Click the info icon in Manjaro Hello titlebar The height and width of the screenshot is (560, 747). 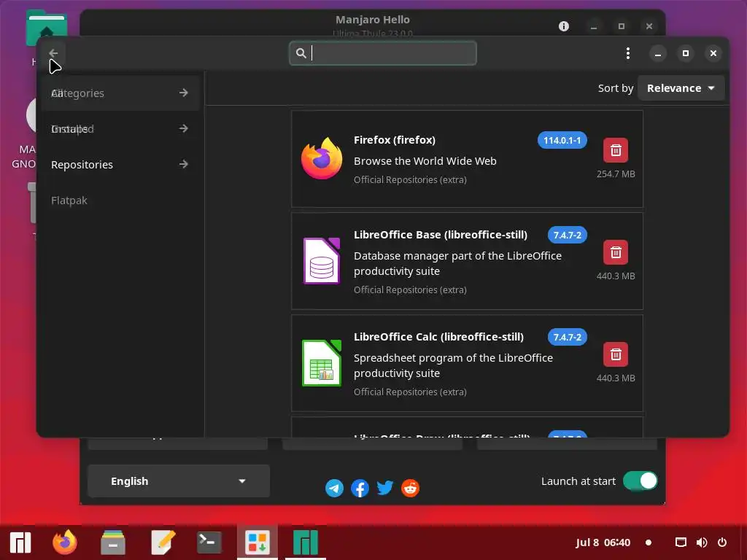(x=564, y=26)
